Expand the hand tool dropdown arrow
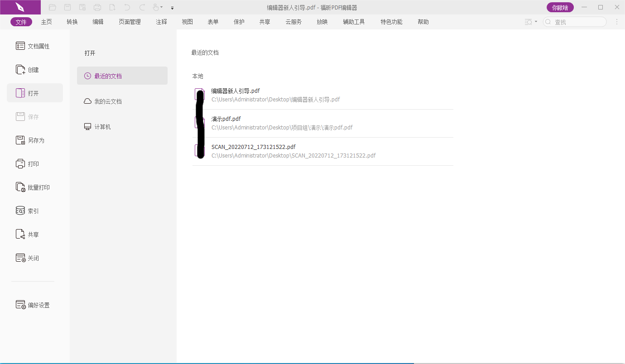Viewport: 625px width, 364px height. 162,8
